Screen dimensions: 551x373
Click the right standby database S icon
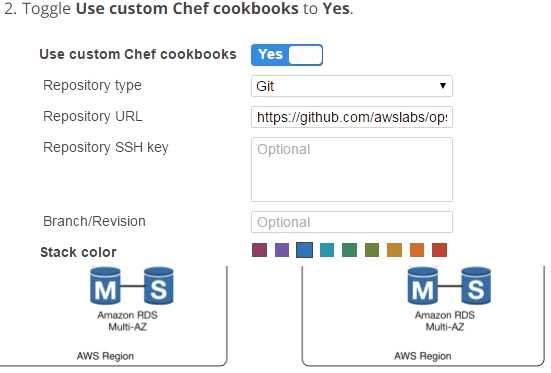tap(476, 286)
